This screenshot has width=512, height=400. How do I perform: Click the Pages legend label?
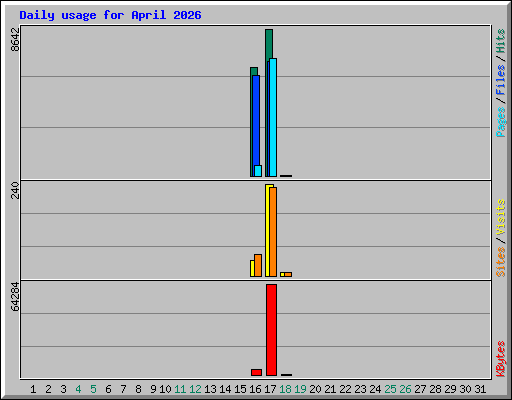501,122
